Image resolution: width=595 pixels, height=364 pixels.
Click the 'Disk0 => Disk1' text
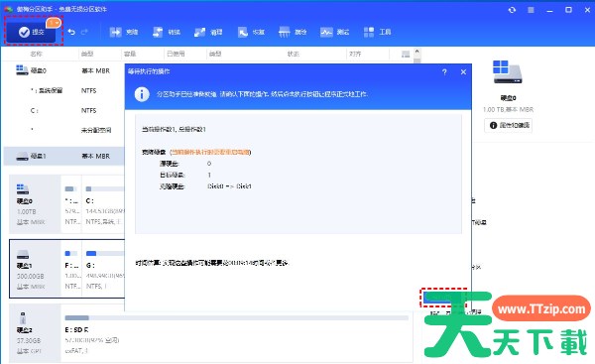click(x=229, y=186)
